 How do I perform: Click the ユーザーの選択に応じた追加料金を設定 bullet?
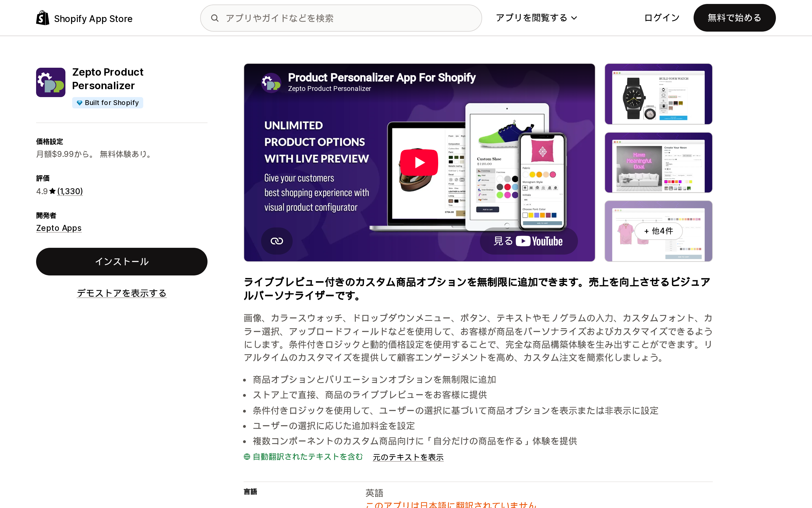[334, 426]
